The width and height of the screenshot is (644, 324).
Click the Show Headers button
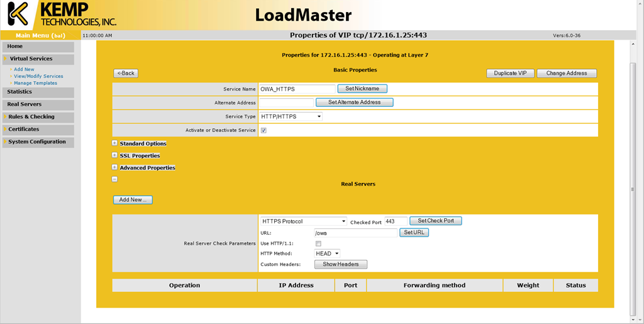coord(341,264)
